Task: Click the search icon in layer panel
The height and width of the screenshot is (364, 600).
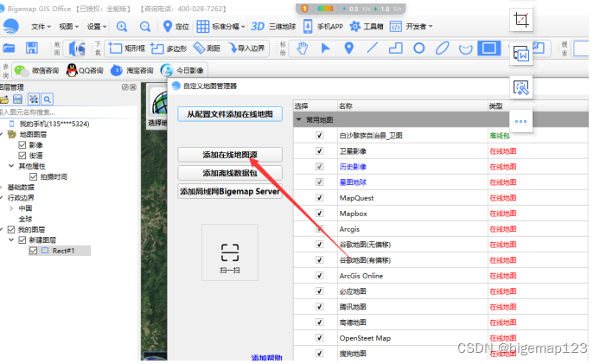Action: (47, 99)
